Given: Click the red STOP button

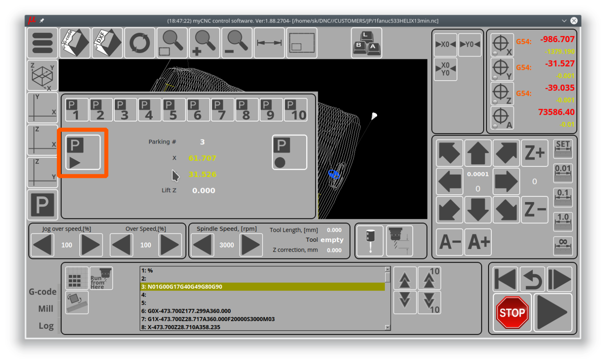Looking at the screenshot, I should click(512, 313).
